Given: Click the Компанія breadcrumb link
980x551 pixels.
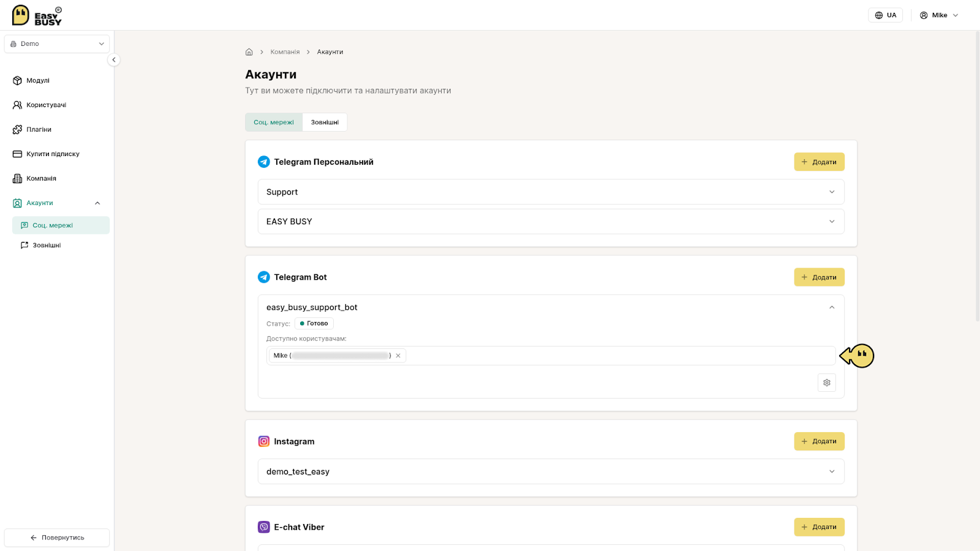Looking at the screenshot, I should pos(285,52).
